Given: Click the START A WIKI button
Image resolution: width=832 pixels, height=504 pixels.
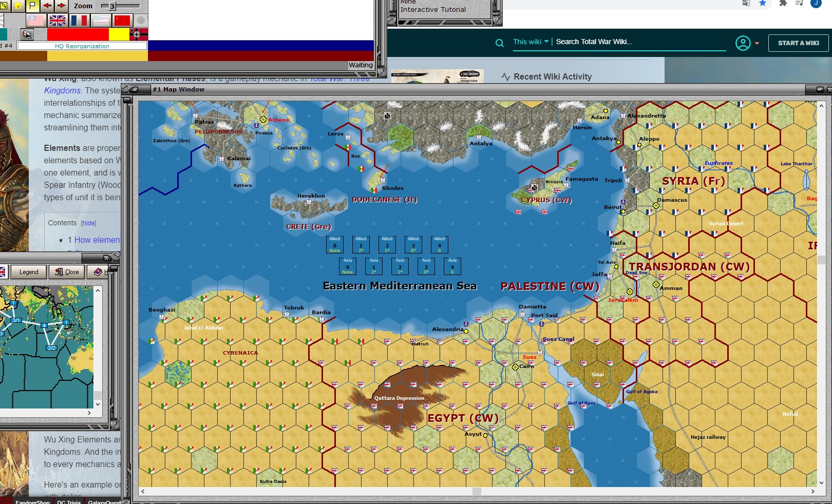Looking at the screenshot, I should (x=798, y=43).
